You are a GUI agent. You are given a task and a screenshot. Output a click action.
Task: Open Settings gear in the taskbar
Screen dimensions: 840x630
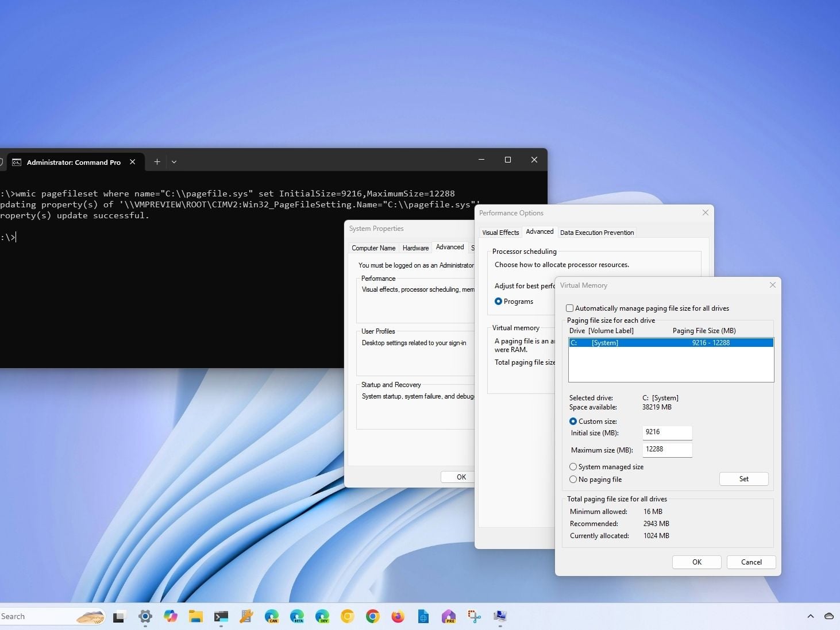coord(145,617)
